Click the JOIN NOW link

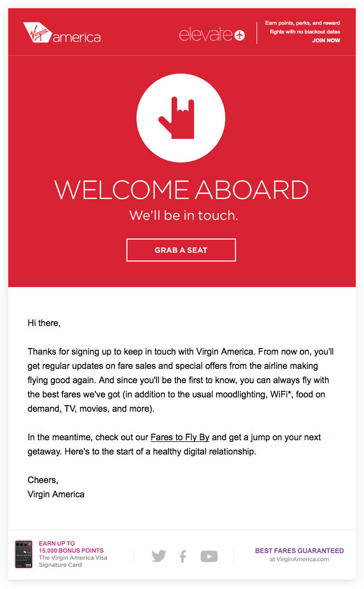click(326, 40)
